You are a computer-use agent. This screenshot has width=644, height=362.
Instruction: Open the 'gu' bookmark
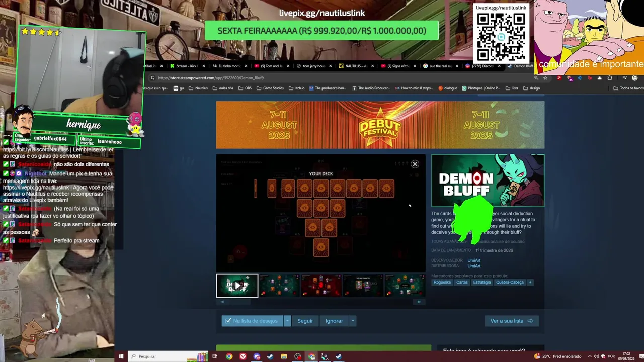[179, 88]
